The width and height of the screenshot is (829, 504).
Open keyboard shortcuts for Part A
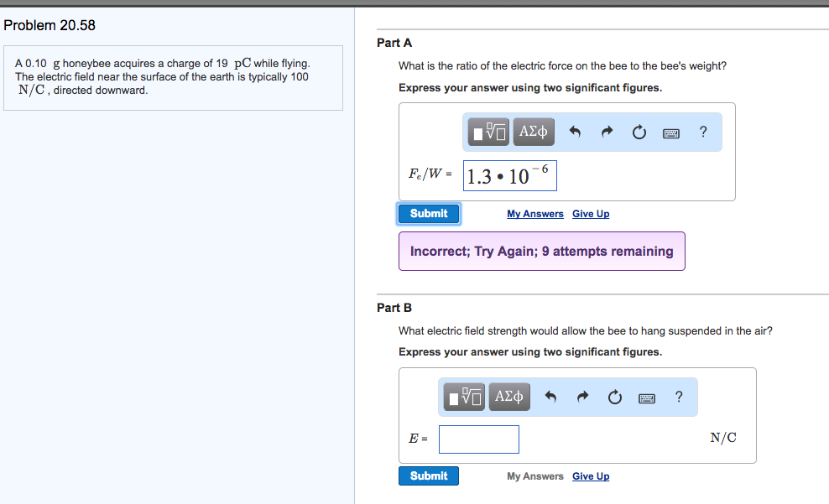[x=671, y=132]
